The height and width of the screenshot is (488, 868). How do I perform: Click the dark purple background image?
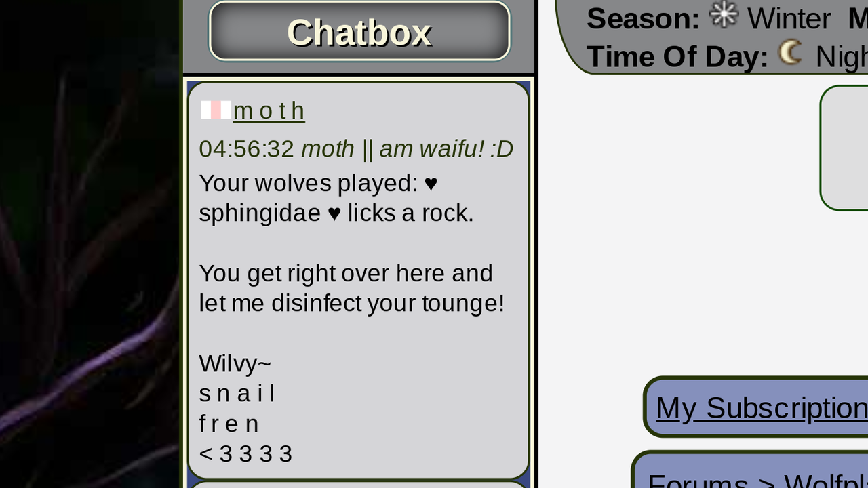click(x=90, y=244)
